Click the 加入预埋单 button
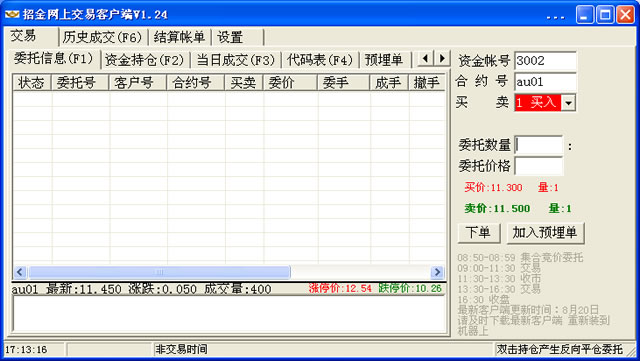This screenshot has height=361, width=640. (x=545, y=233)
